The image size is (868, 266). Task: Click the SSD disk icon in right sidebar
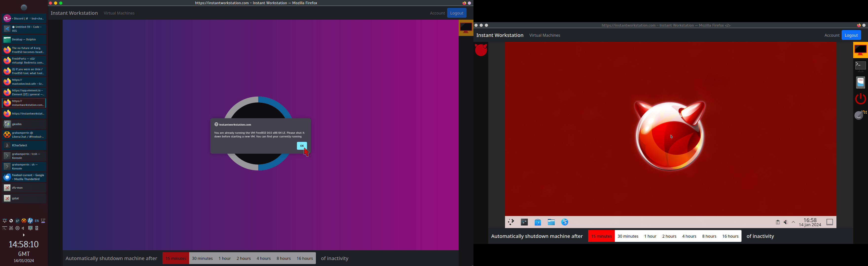tap(860, 83)
